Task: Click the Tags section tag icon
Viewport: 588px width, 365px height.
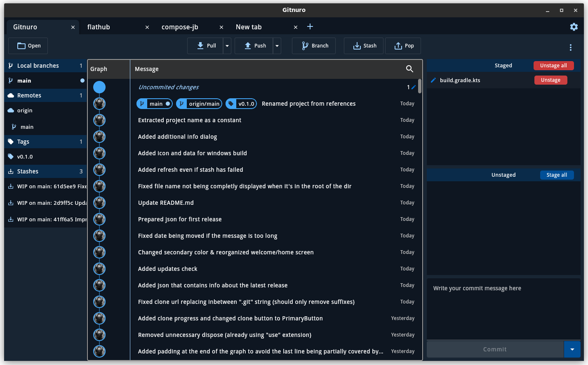Action: click(x=11, y=142)
